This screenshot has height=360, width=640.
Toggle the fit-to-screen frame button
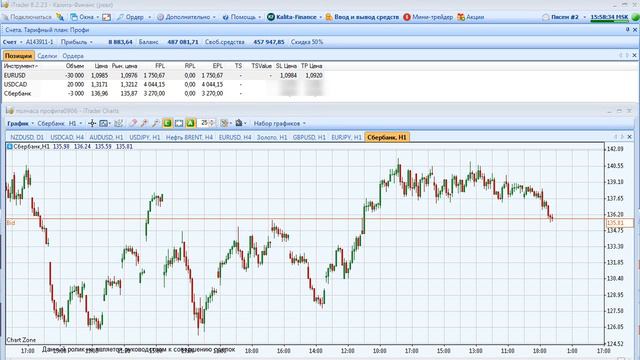point(179,123)
